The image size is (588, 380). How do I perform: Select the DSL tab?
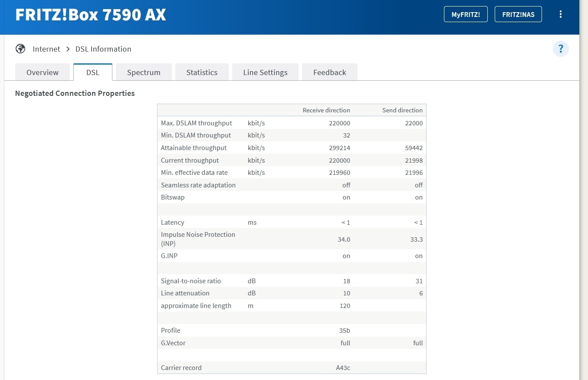[93, 72]
